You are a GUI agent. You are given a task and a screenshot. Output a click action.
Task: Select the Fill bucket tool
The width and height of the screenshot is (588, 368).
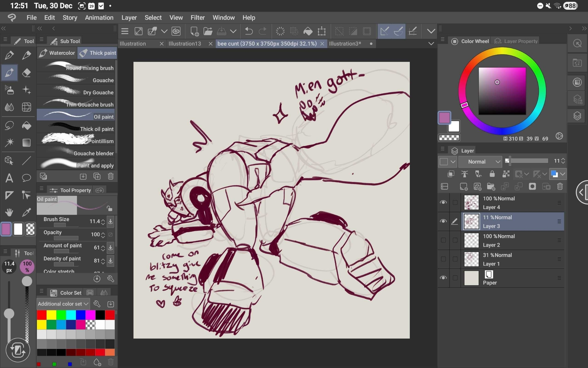[26, 126]
